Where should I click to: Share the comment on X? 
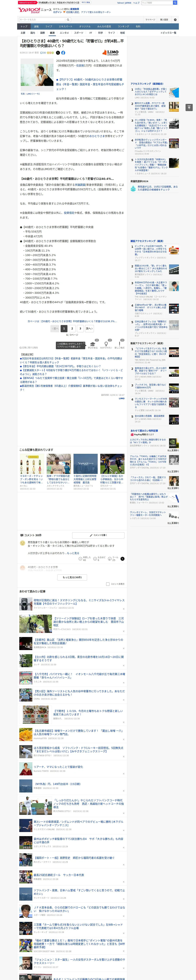[122, 559]
